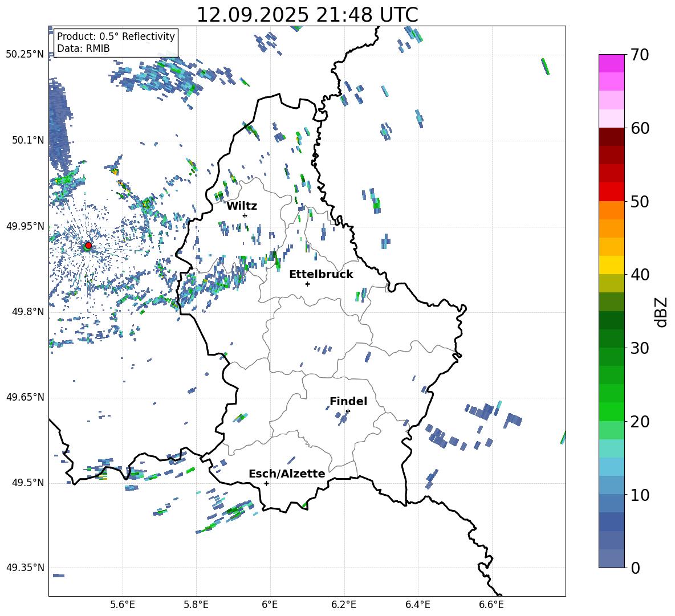The image size is (675, 616).
Task: Click the 49.95°N latitude label
Action: pos(25,226)
